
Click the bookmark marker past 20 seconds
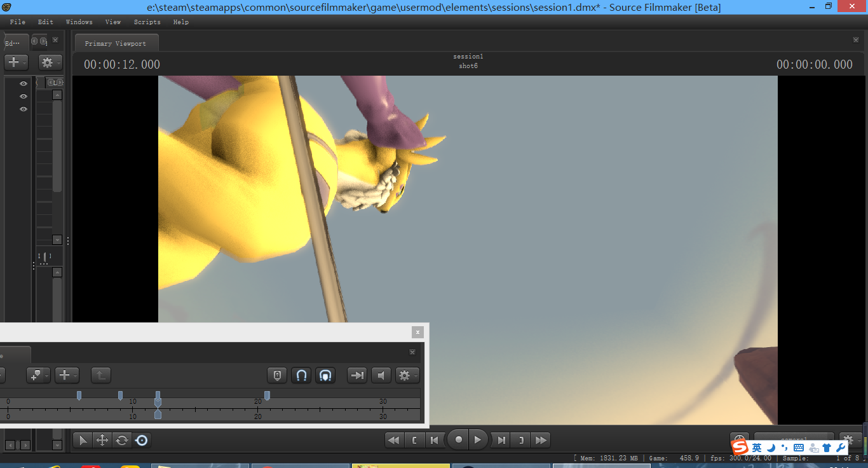267,396
